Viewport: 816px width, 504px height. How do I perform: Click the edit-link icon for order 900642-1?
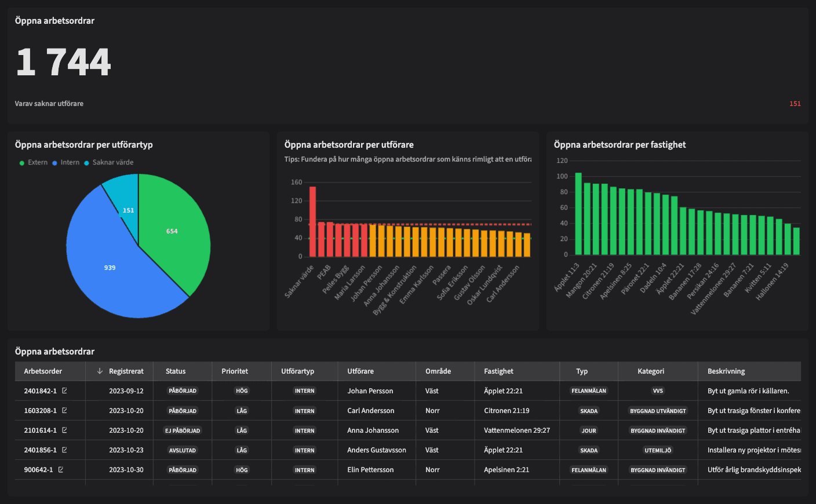pos(61,470)
